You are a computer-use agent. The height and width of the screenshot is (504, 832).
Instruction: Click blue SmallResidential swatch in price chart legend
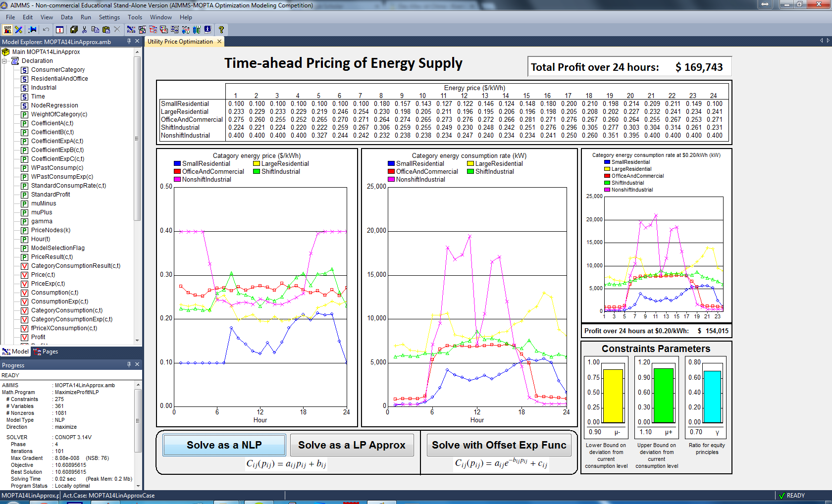[x=177, y=164]
